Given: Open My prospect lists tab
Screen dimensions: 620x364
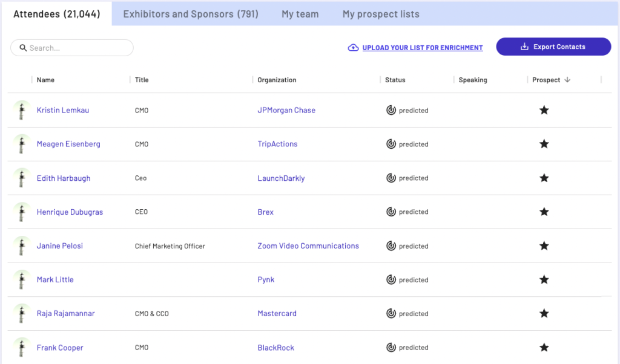Looking at the screenshot, I should [381, 14].
